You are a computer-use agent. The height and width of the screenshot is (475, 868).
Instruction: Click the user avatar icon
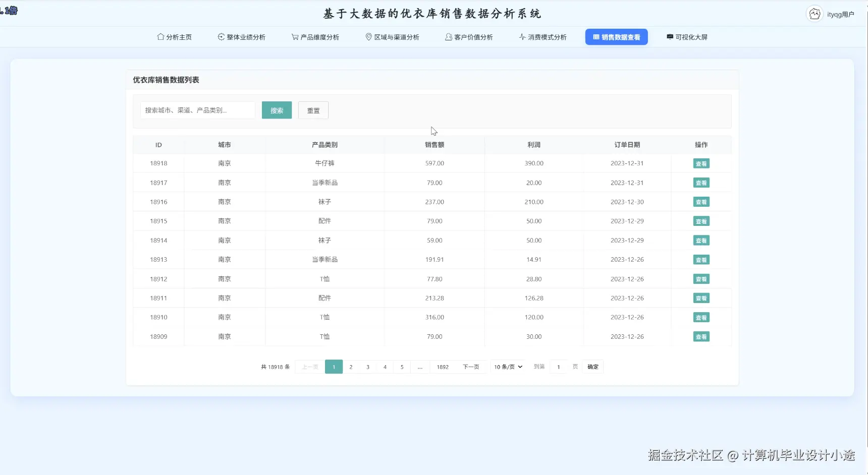click(x=815, y=14)
